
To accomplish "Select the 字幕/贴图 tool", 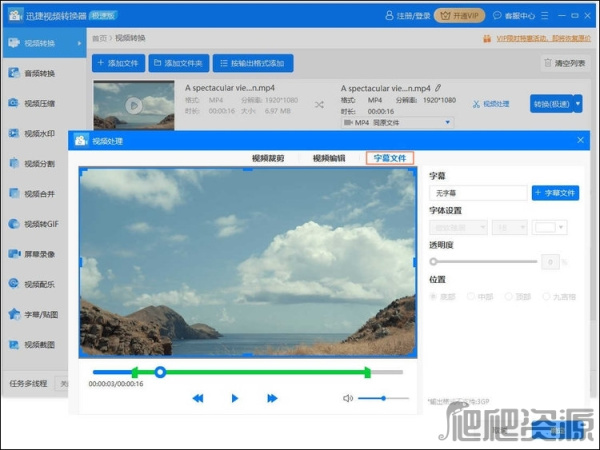I will coord(39,315).
